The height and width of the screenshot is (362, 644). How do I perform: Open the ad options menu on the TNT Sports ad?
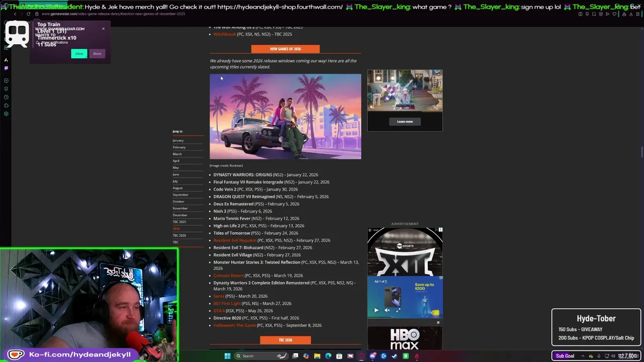pyautogui.click(x=441, y=229)
